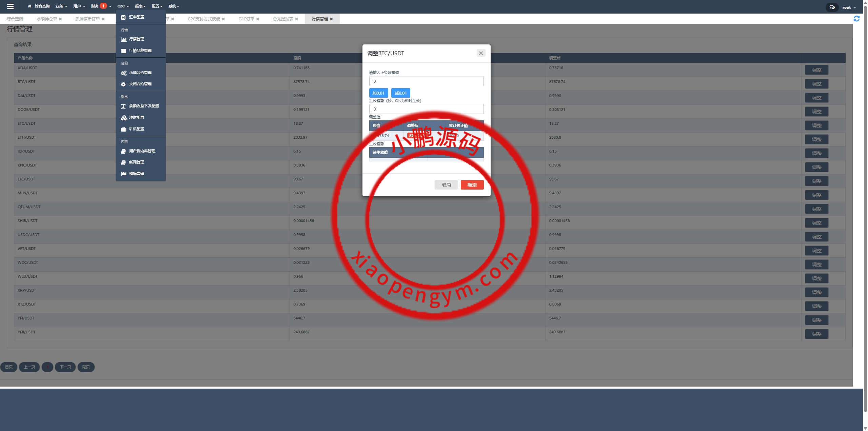
Task: Click the hamburger menu icon
Action: click(x=10, y=6)
